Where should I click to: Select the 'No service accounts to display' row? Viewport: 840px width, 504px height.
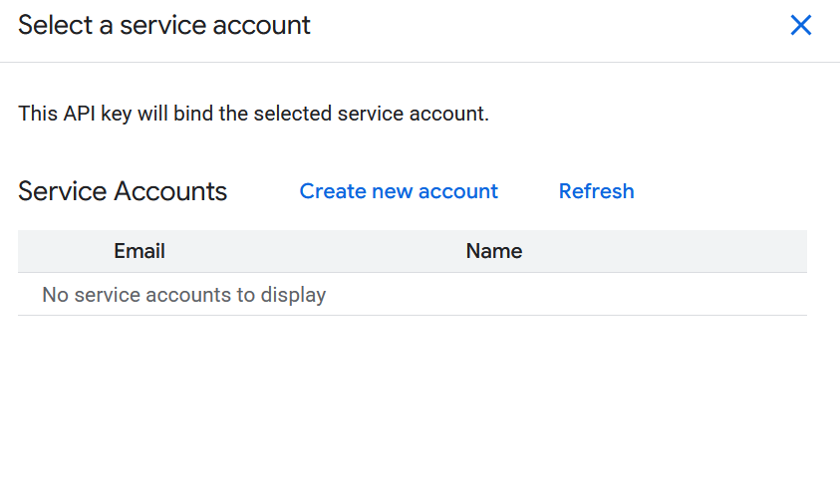(412, 295)
